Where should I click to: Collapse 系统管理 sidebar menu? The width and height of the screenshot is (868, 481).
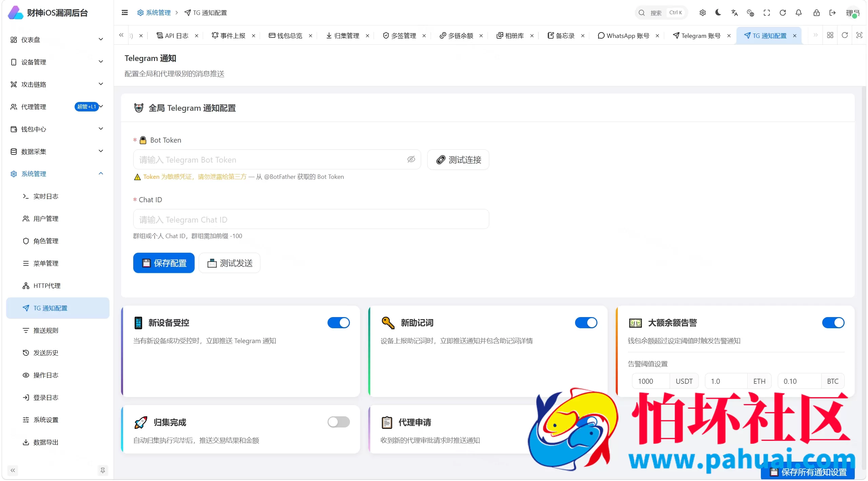point(57,174)
